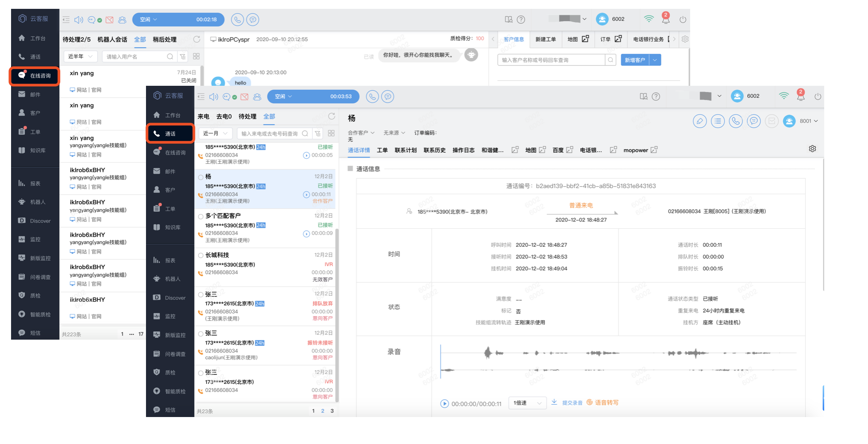
Task: Open 质检 in the front window sidebar
Action: 165,372
